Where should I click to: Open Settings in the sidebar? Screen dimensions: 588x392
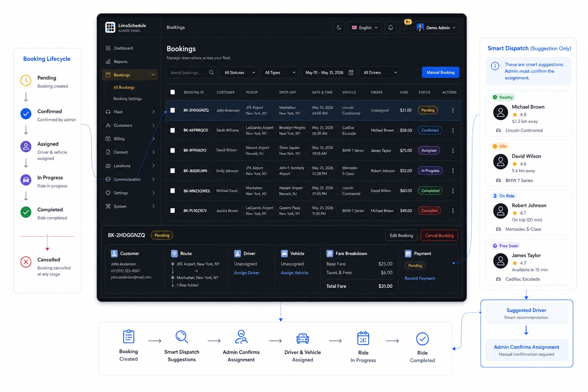130,193
